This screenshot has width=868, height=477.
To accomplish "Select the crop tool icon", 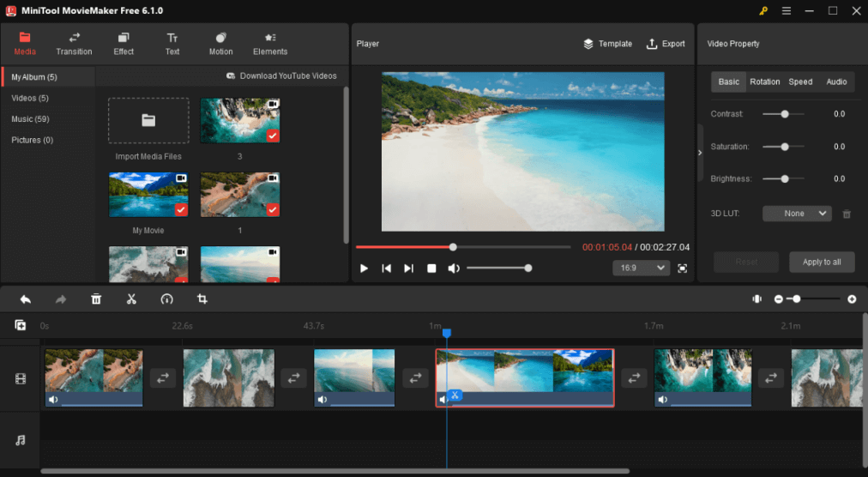I will (x=202, y=299).
